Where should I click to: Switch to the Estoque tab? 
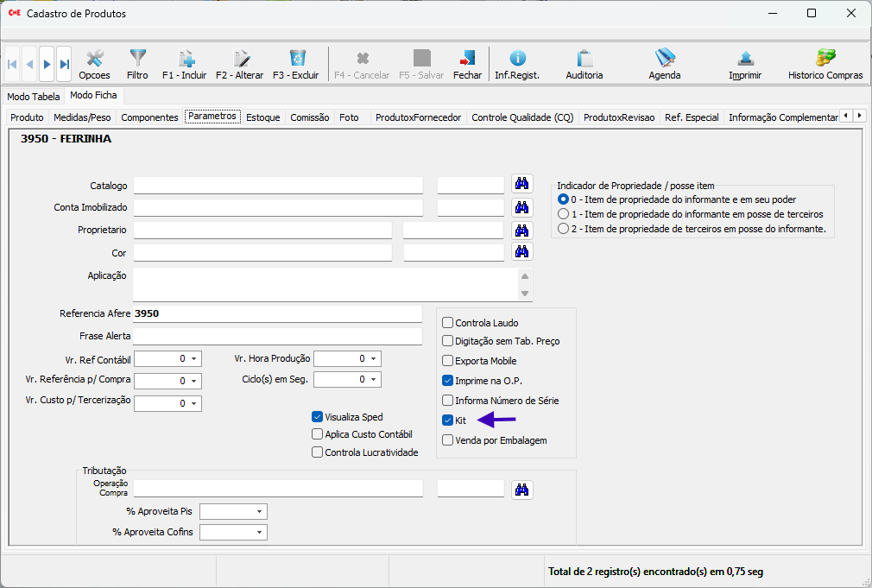coord(262,117)
